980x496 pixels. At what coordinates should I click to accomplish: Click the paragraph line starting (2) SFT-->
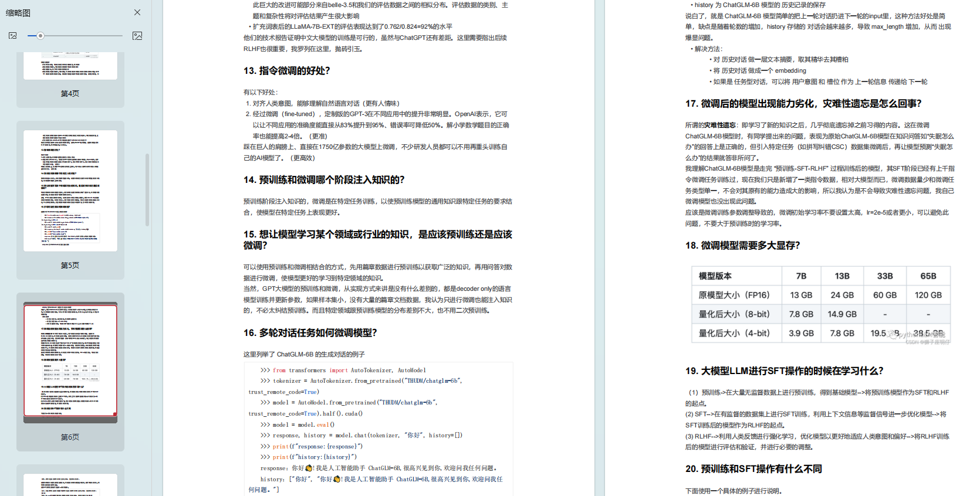(816, 415)
